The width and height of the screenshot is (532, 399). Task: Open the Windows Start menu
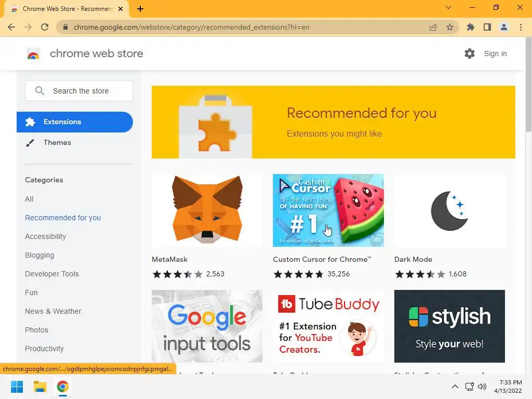(17, 387)
